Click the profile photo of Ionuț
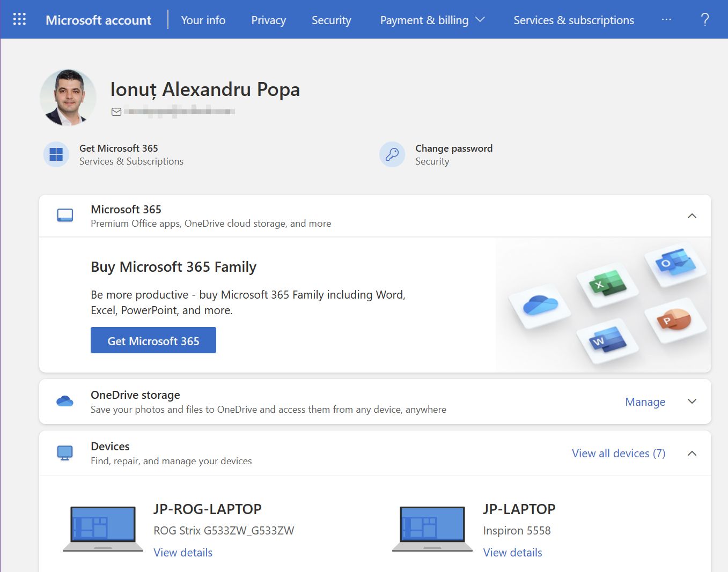This screenshot has width=728, height=572. click(68, 98)
